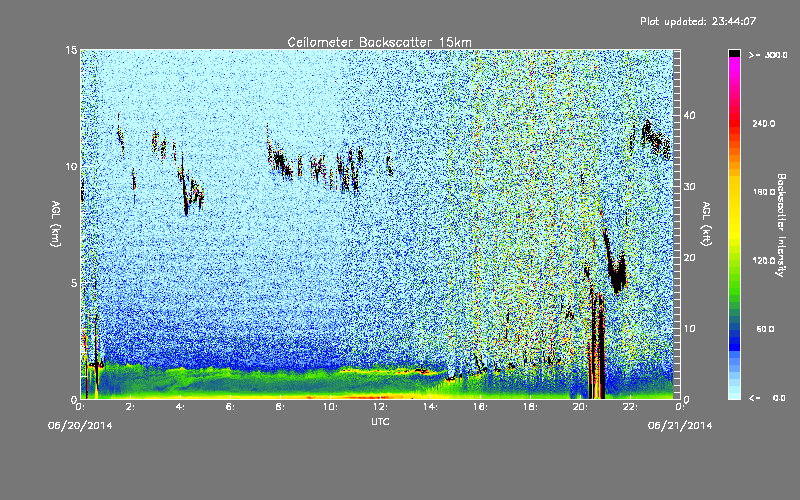Click the 'Ceilometer Backscatter 15km' plot title
Screen dimensions: 800x500
379,42
